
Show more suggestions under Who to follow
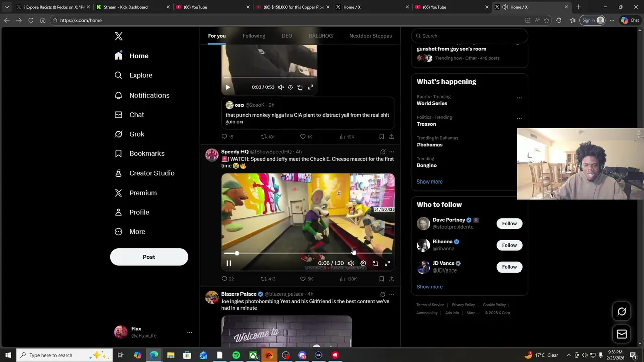[x=429, y=287]
